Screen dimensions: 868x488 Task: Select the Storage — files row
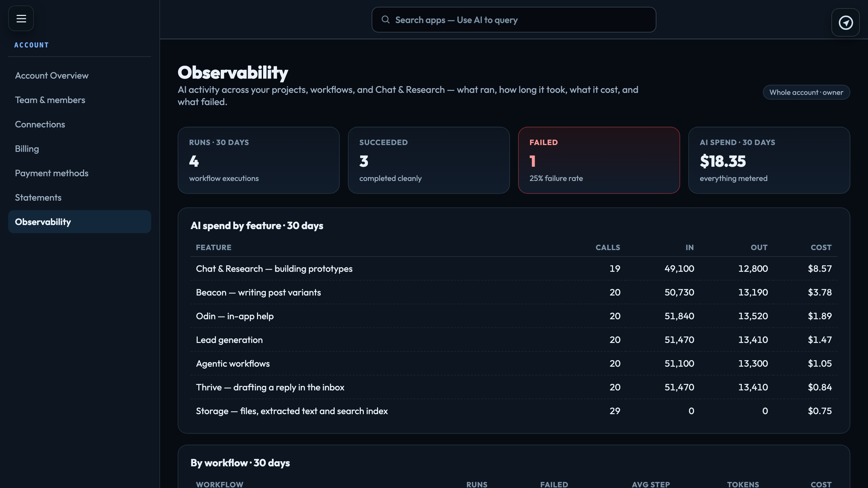(x=514, y=411)
